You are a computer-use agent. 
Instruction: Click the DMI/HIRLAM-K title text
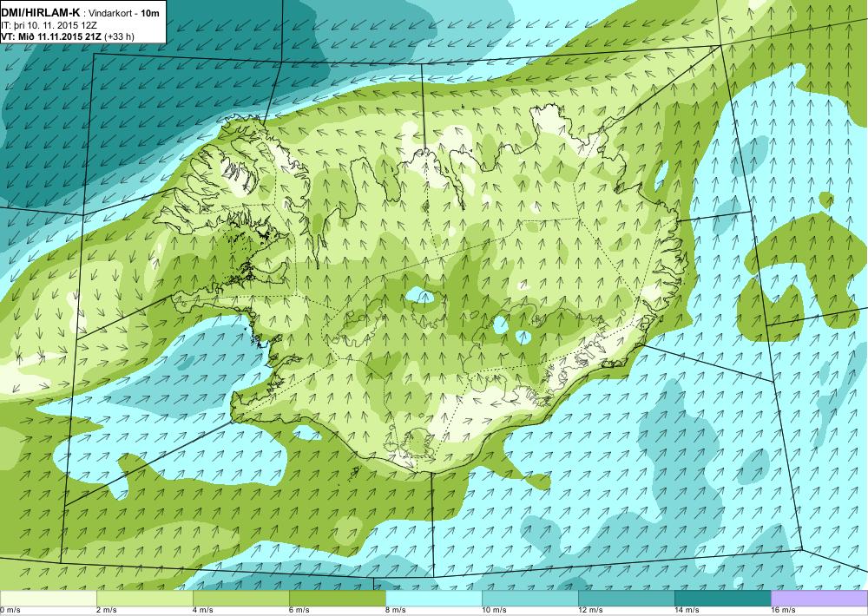pyautogui.click(x=40, y=13)
